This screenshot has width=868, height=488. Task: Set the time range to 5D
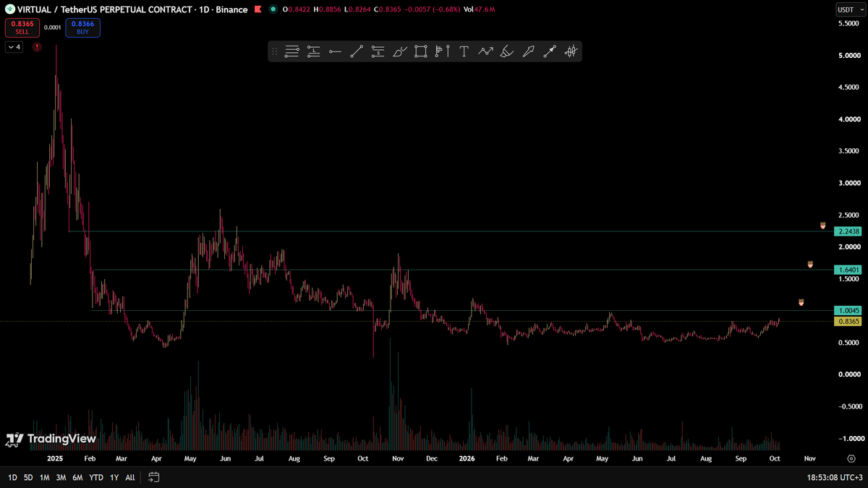[x=28, y=477]
